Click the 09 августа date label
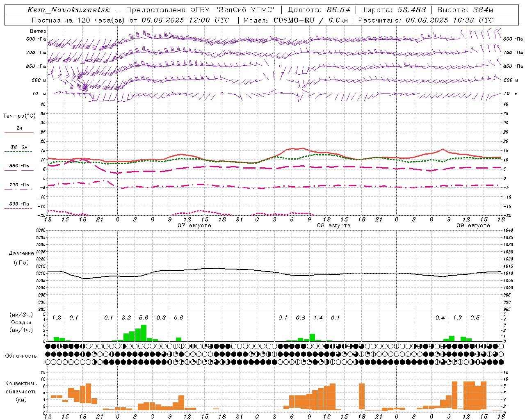The width and height of the screenshot is (525, 420). (x=473, y=226)
